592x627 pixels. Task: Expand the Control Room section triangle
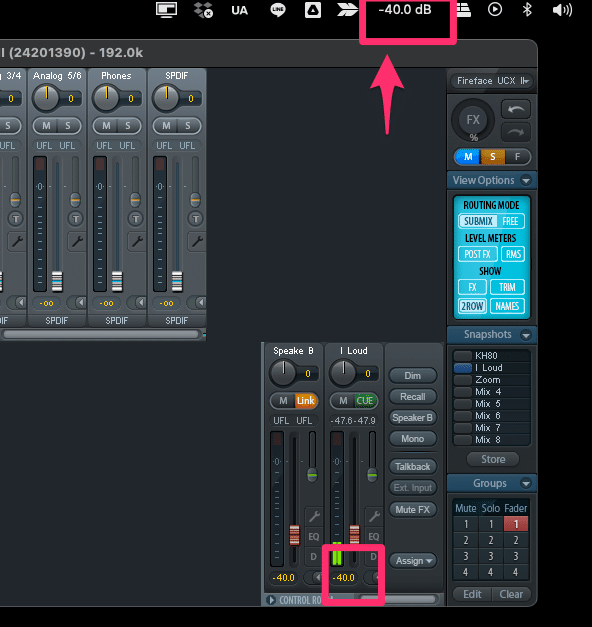pos(271,600)
